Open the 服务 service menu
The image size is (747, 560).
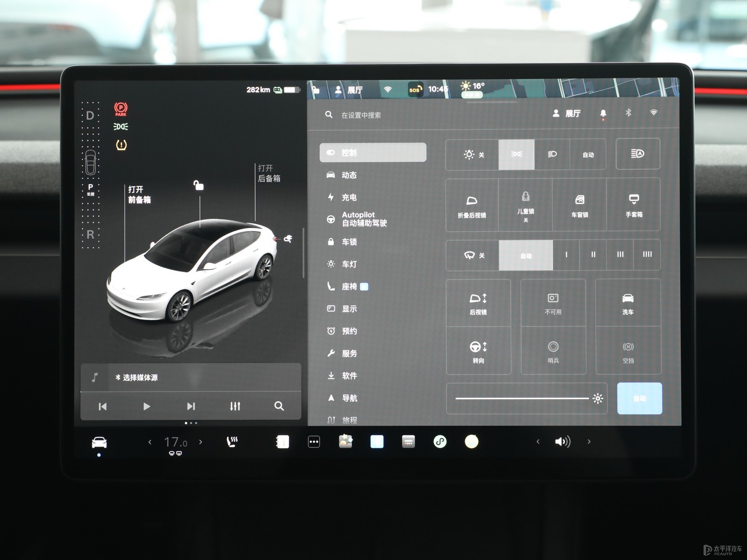(x=342, y=353)
